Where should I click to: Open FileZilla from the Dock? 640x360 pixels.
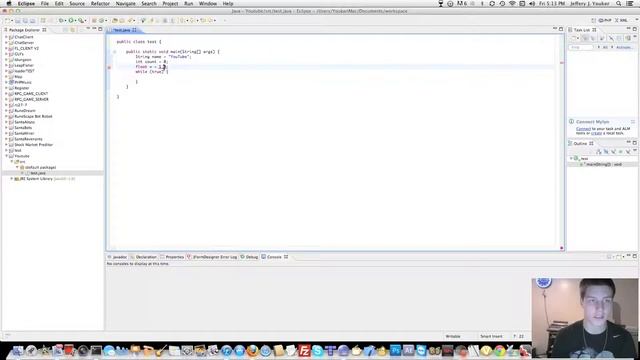(x=304, y=350)
